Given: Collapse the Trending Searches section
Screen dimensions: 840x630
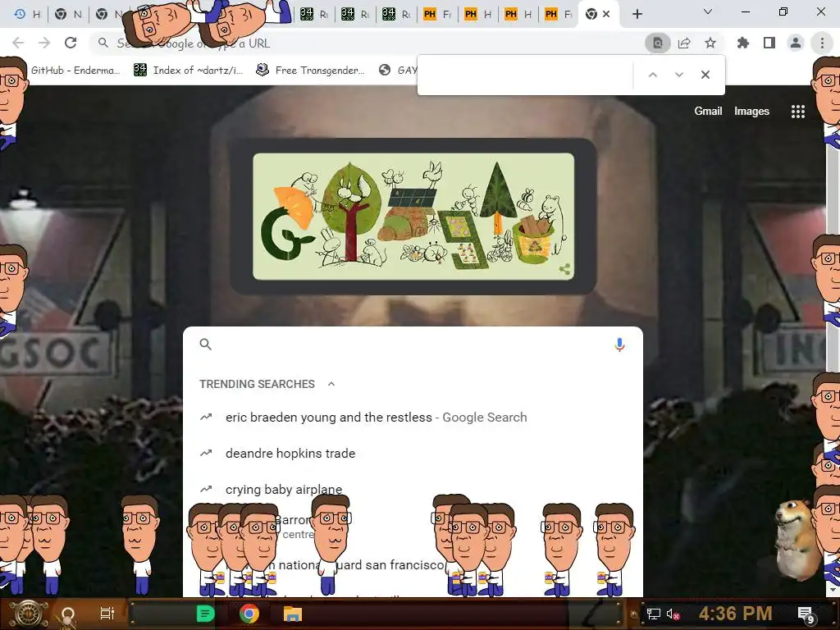Looking at the screenshot, I should click(x=331, y=384).
